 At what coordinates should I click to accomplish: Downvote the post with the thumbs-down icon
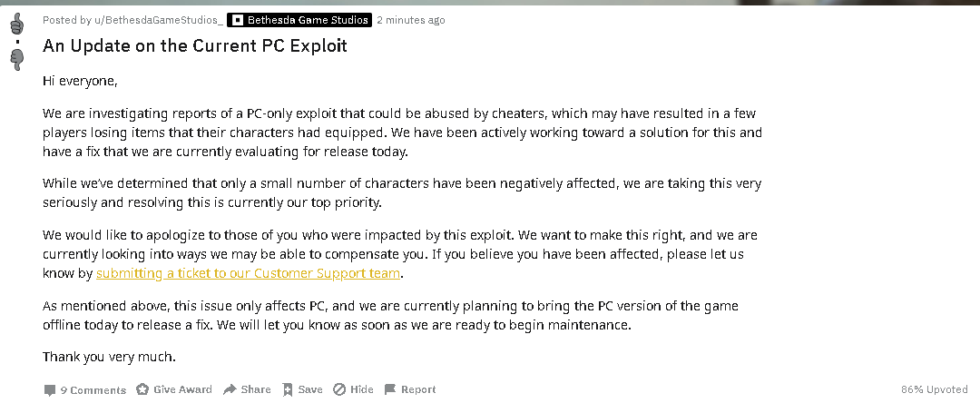tap(17, 60)
